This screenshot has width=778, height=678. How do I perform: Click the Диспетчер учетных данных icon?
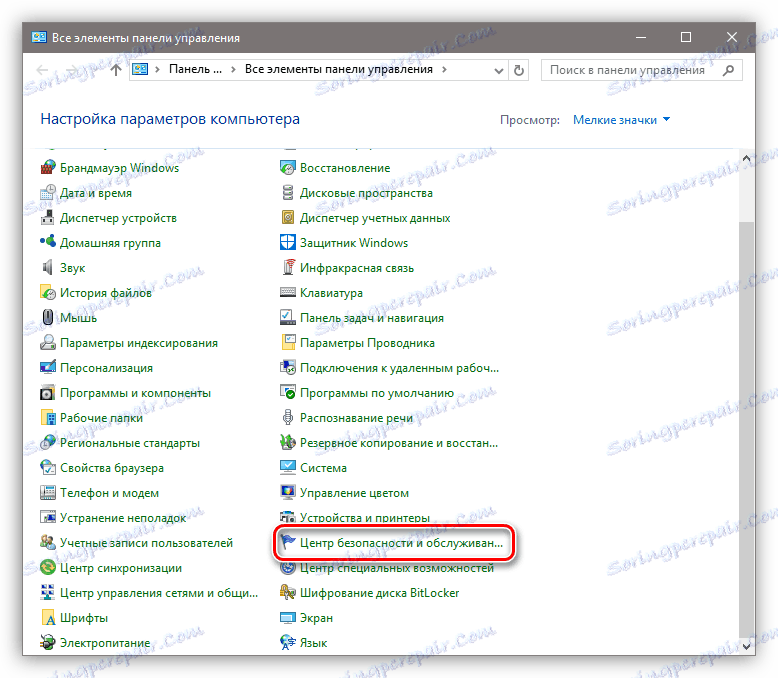tap(288, 218)
